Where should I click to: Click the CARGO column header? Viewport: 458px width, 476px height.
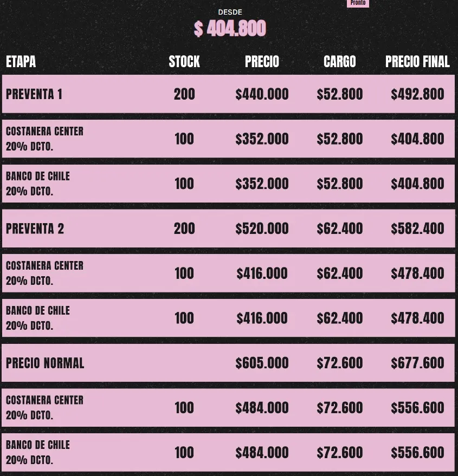coord(340,62)
